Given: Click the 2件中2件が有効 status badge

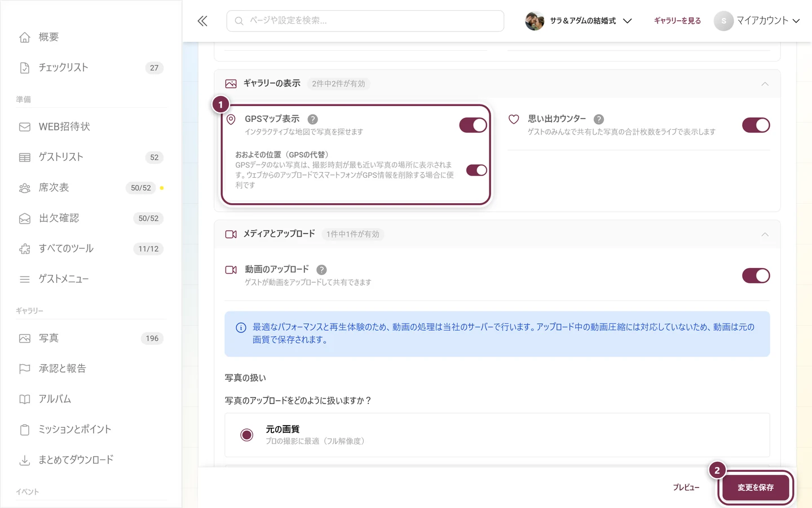Looking at the screenshot, I should click(x=338, y=84).
